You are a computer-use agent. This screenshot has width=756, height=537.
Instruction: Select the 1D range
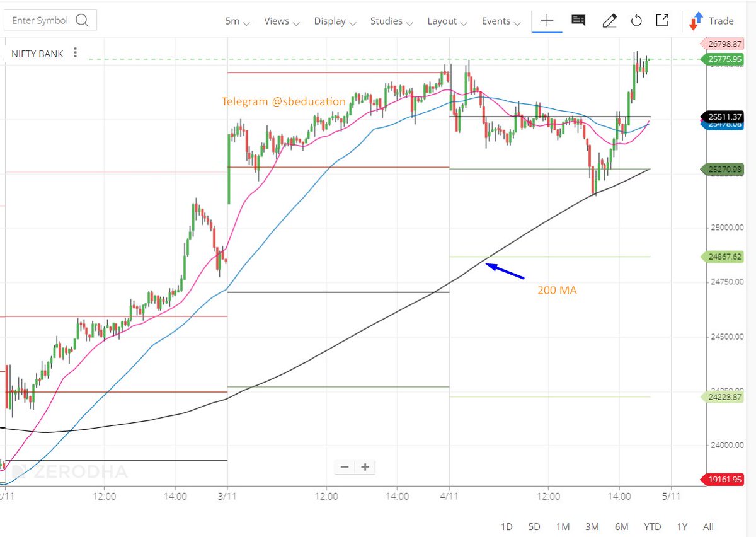coord(506,526)
